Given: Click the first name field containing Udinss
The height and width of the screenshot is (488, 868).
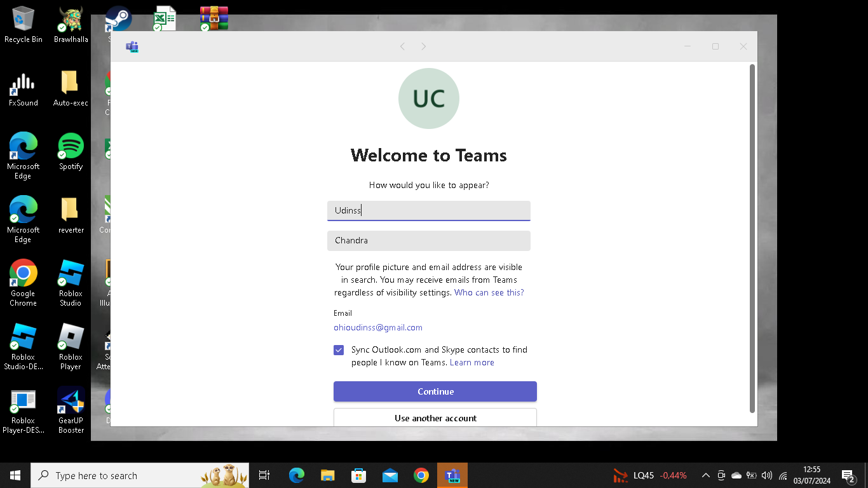Looking at the screenshot, I should click(x=429, y=210).
